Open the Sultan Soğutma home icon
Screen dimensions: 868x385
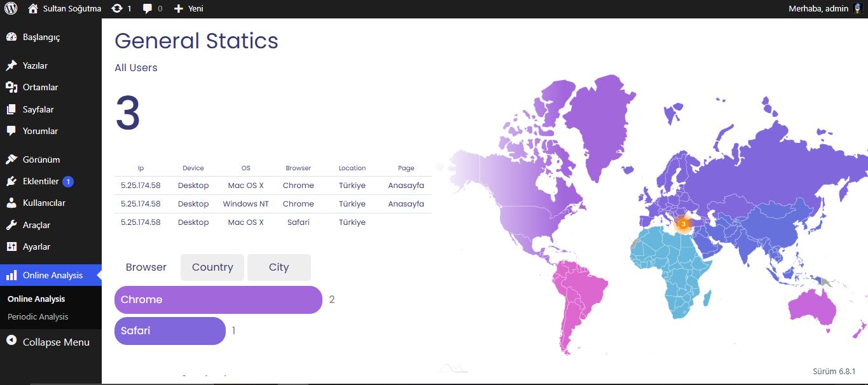coord(33,9)
